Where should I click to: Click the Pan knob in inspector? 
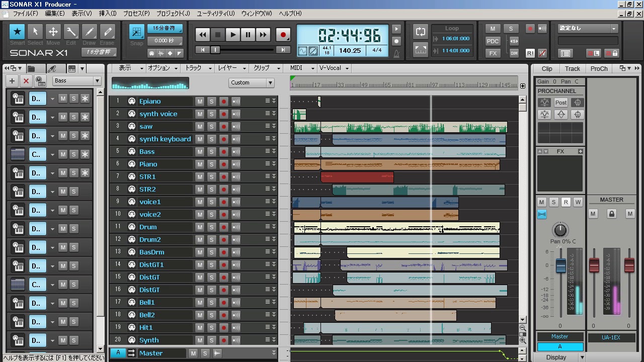(x=560, y=230)
